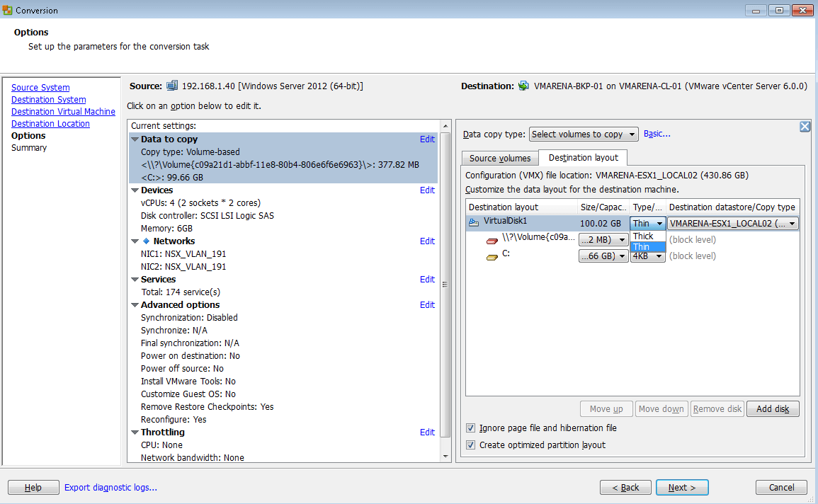Click the 'Memory: 6GB' row
The width and height of the screenshot is (818, 504).
166,228
